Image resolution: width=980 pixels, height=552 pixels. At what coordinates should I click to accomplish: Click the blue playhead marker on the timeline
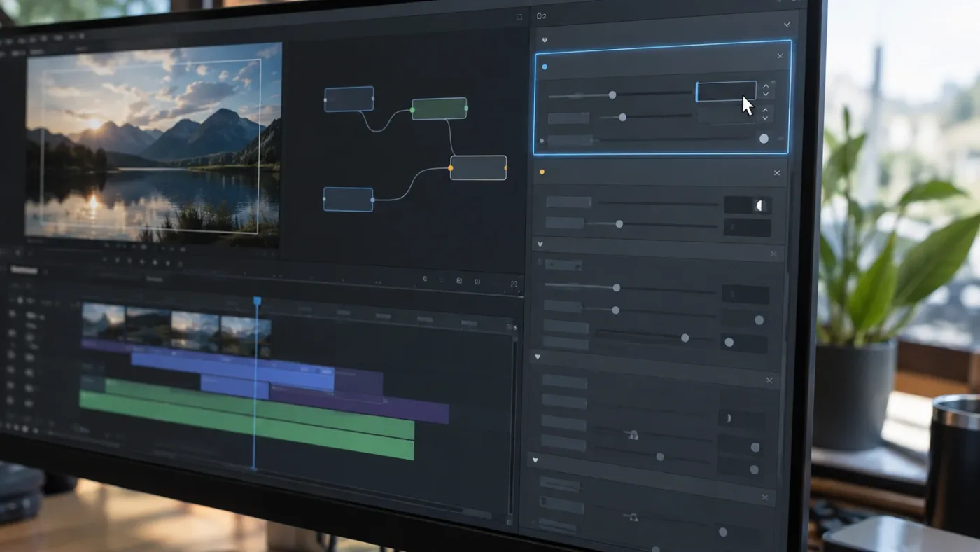pos(257,301)
